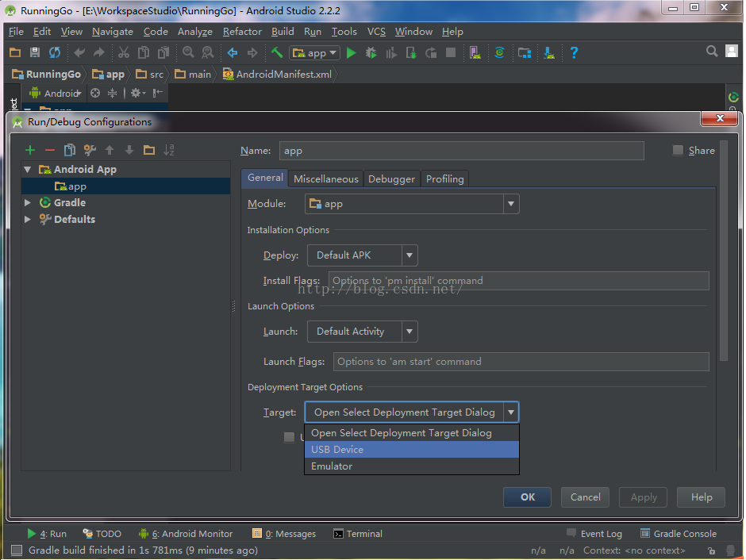Click the SDK Manager download icon
Screen dimensions: 746x560
pos(549,52)
